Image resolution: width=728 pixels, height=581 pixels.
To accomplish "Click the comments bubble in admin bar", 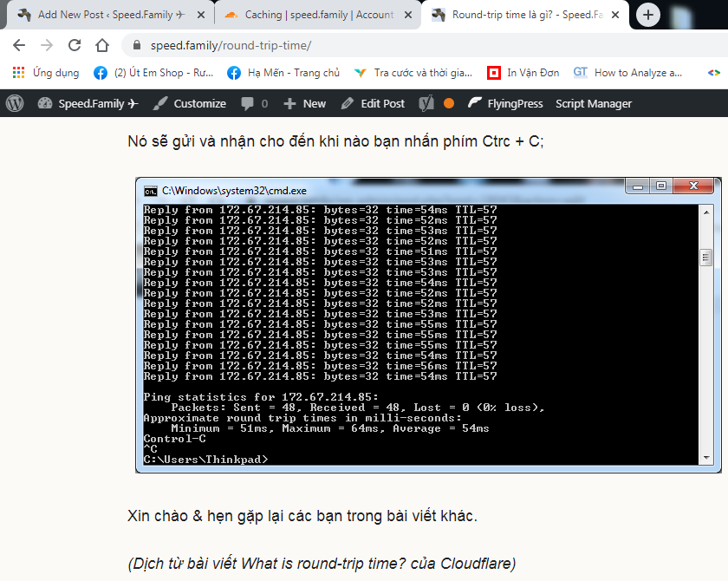I will (254, 103).
